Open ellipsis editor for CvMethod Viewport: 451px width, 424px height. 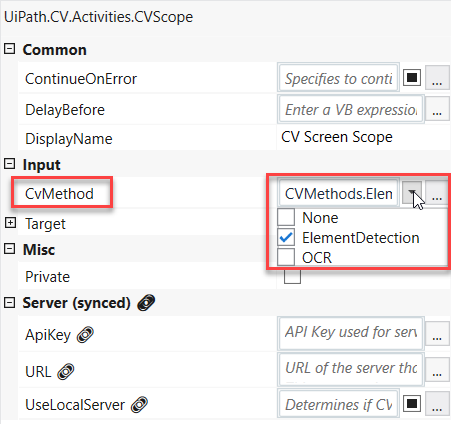tap(437, 193)
